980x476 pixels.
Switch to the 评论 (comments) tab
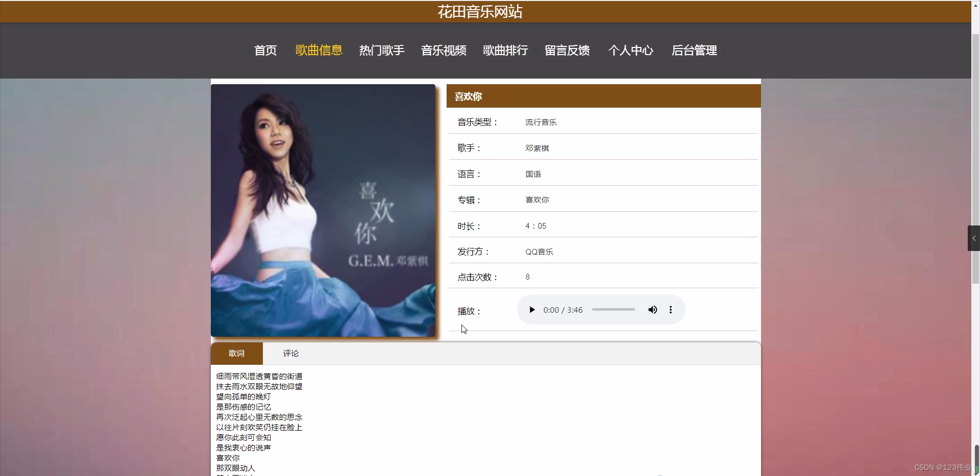pos(289,353)
